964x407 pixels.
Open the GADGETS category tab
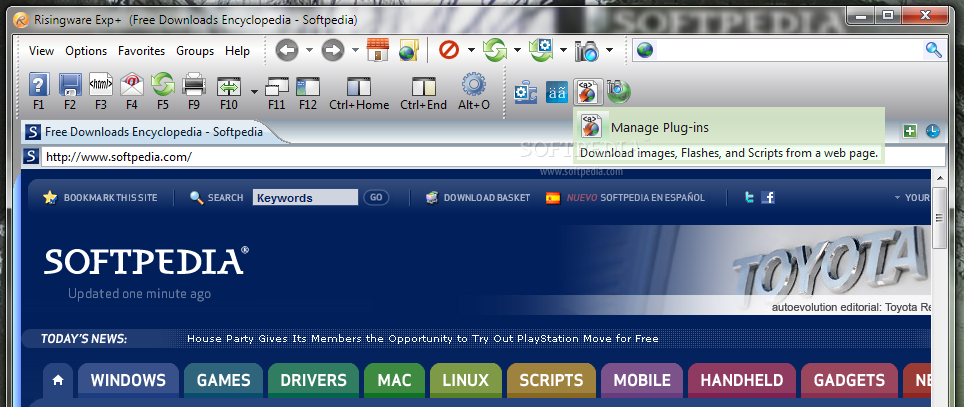[849, 381]
